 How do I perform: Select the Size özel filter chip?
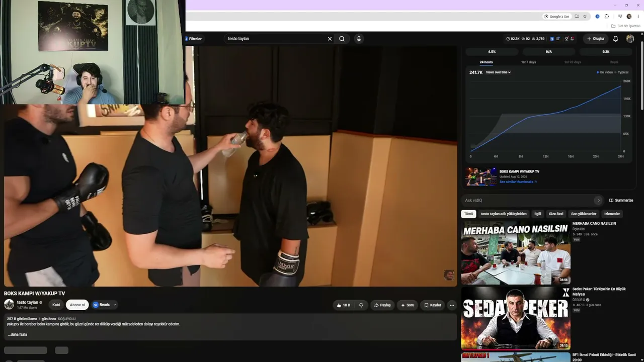(x=556, y=214)
